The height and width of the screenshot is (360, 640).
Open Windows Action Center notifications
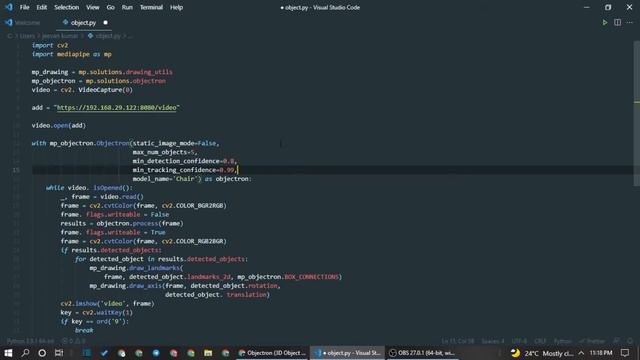(x=625, y=353)
